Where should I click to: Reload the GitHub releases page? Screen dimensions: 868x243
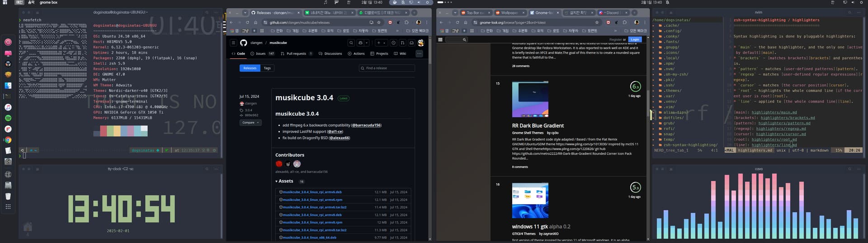click(x=247, y=22)
